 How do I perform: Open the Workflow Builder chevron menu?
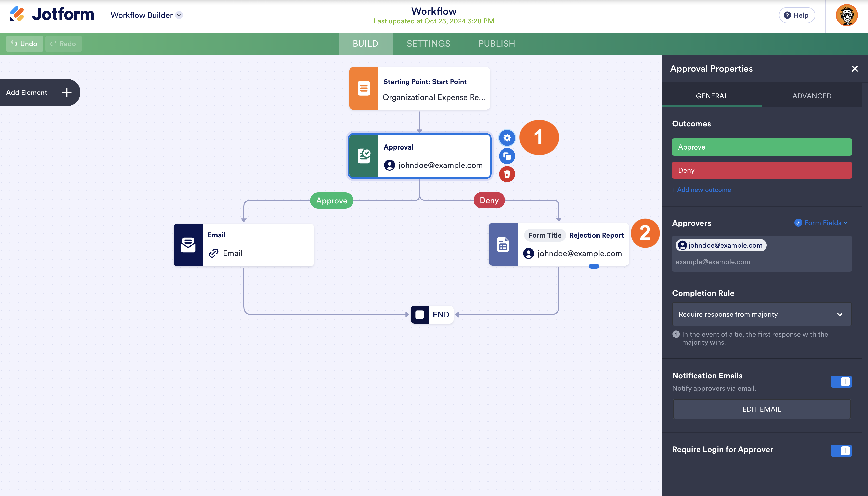pyautogui.click(x=179, y=15)
